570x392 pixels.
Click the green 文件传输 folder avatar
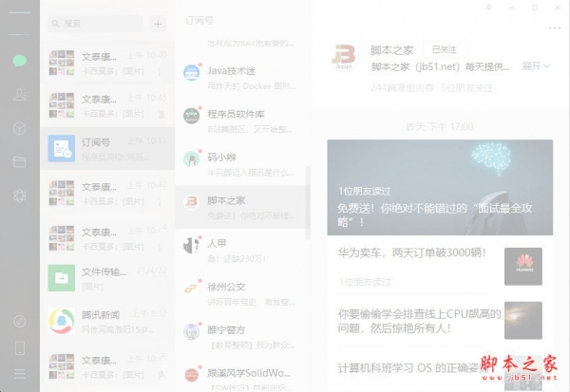tap(62, 278)
